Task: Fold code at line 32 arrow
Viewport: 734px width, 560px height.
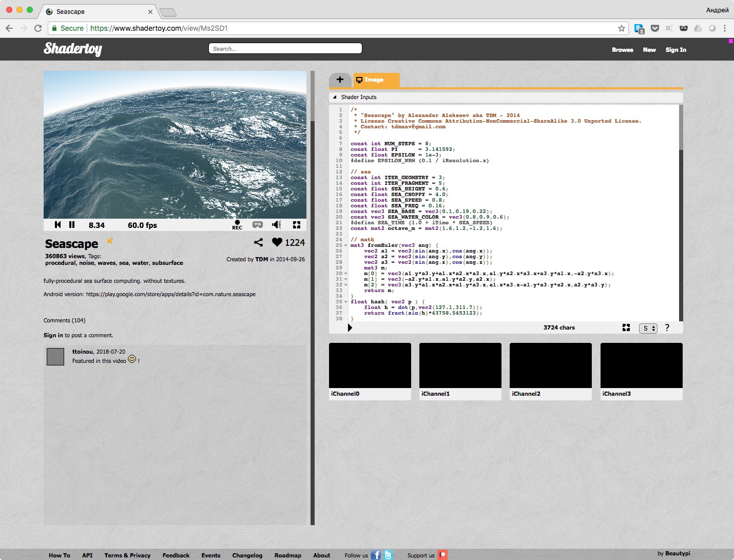Action: [346, 285]
